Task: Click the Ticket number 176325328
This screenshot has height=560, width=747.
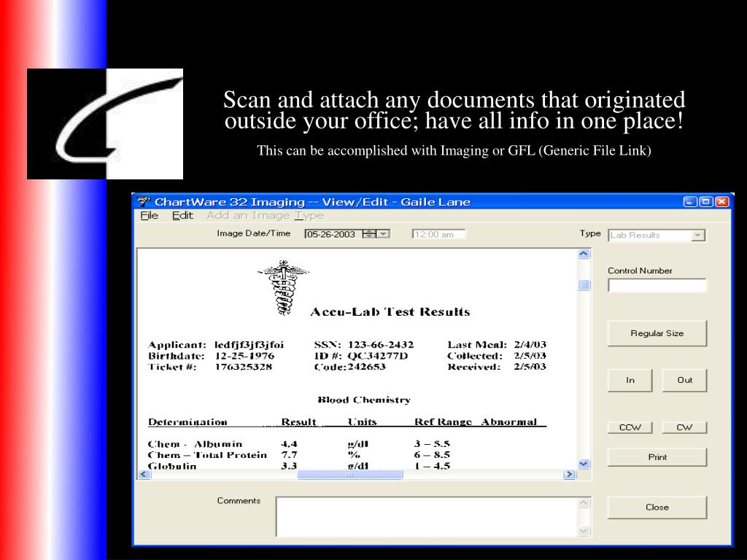Action: [x=244, y=367]
